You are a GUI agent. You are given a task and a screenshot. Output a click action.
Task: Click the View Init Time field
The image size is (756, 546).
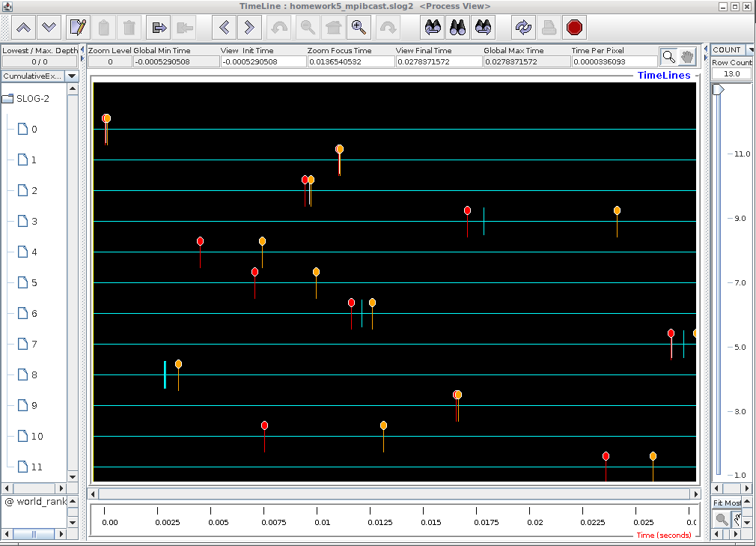pos(263,62)
